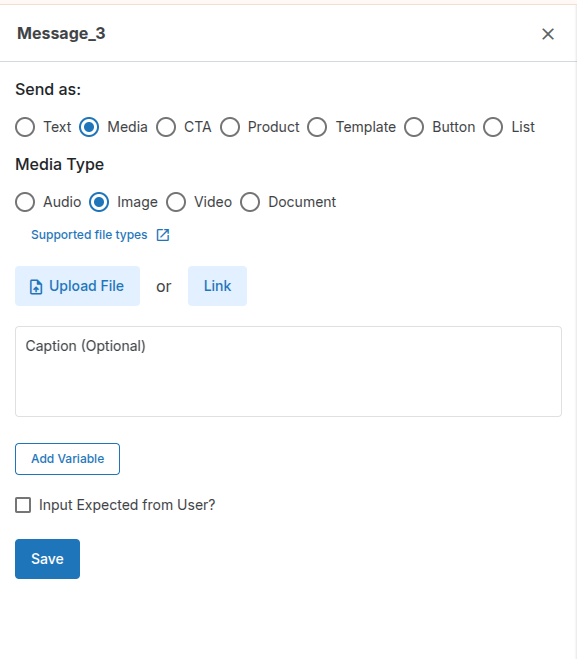Click the upload icon in Upload File

point(36,287)
